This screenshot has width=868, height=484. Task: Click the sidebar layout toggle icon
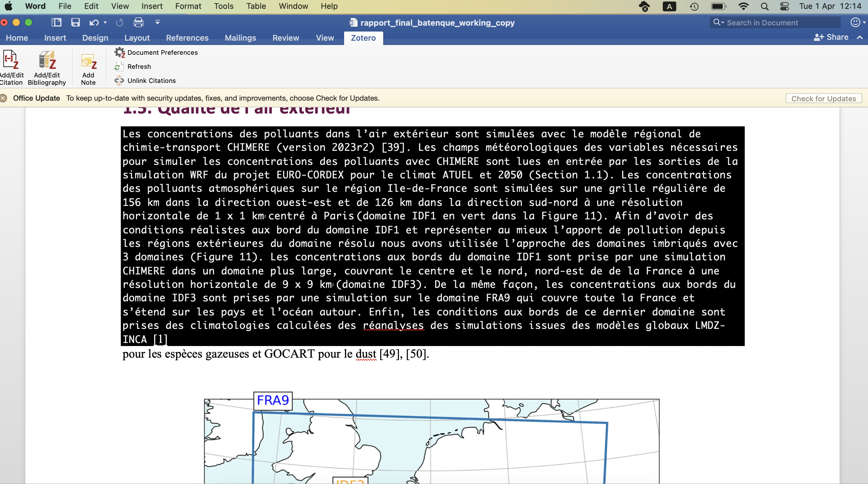[56, 23]
